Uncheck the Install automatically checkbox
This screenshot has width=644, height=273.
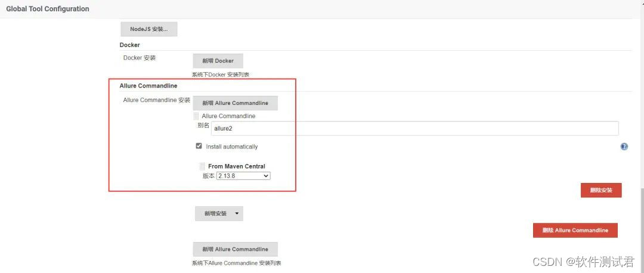coord(199,146)
